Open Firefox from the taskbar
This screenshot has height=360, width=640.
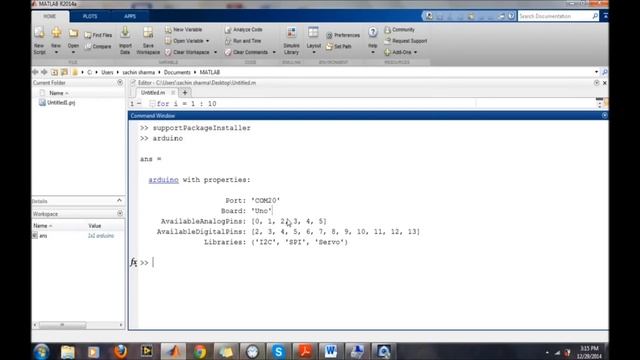tap(120, 351)
